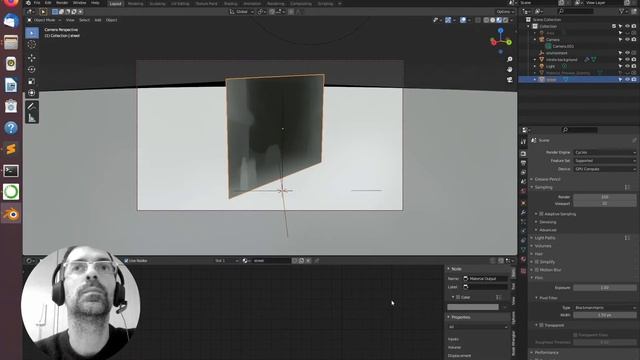Open the Render Engine dropdown
640x360 pixels.
pos(605,152)
